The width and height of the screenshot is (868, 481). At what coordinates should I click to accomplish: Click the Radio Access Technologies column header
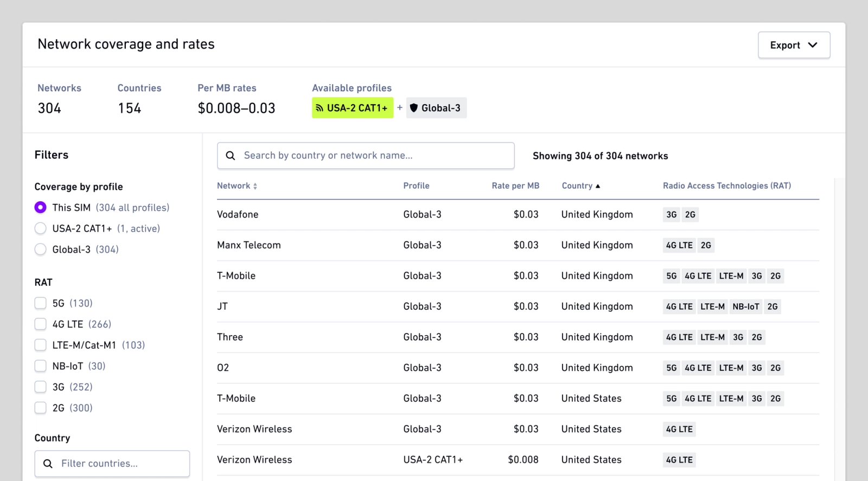pyautogui.click(x=727, y=185)
